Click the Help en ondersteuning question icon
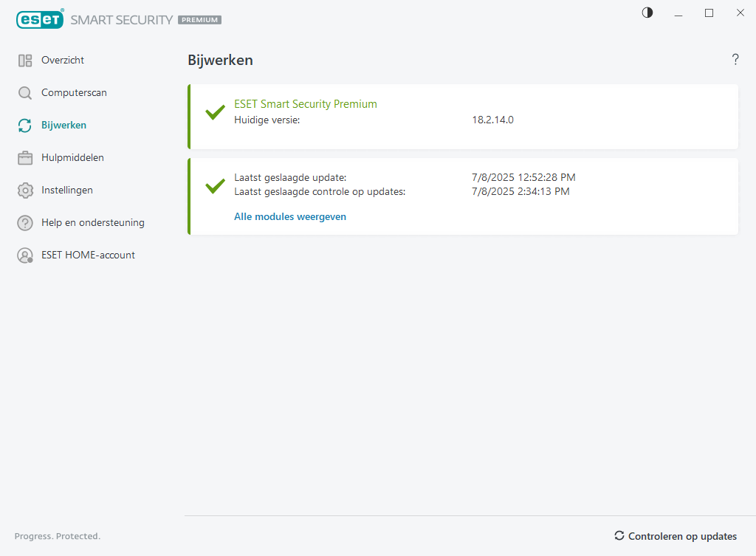 (25, 223)
